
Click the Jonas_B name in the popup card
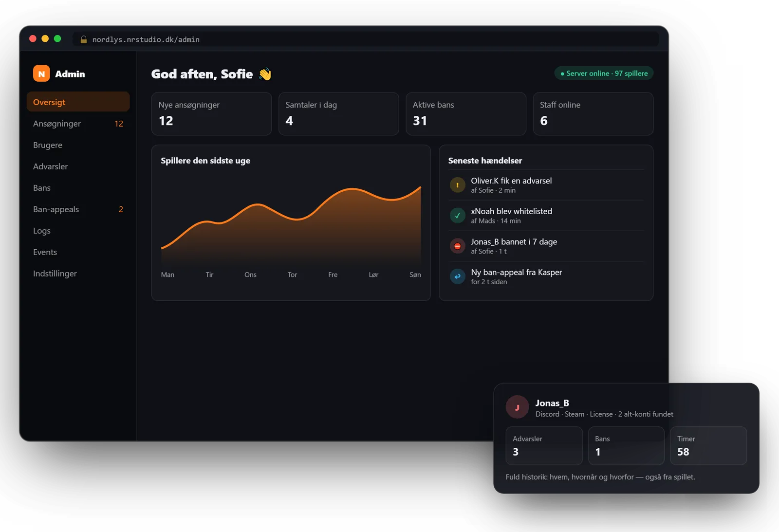point(552,403)
